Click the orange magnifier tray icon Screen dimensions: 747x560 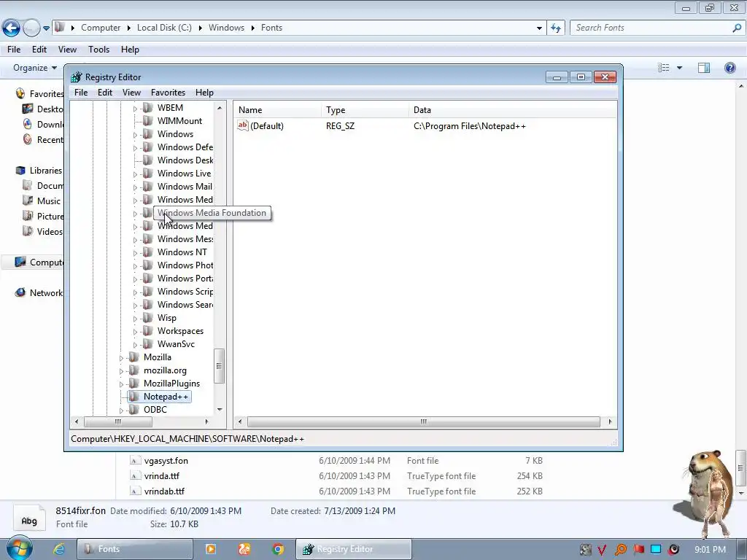click(x=621, y=550)
